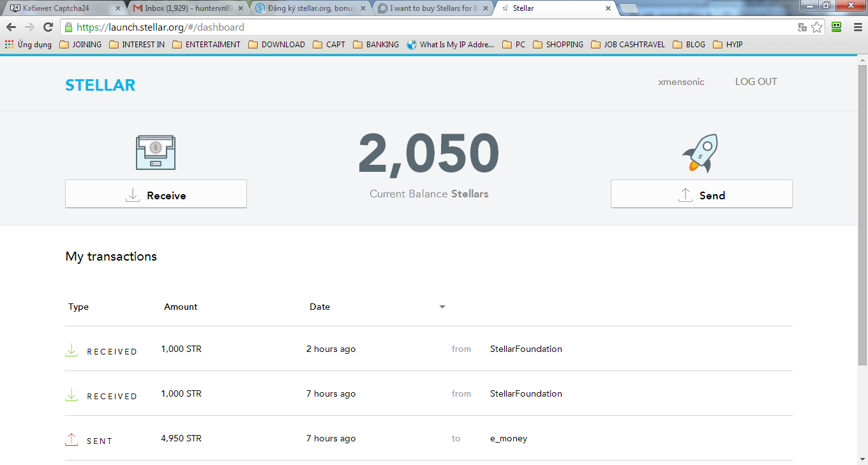This screenshot has height=465, width=868.
Task: Click the cash drawer receive icon
Action: click(x=156, y=152)
